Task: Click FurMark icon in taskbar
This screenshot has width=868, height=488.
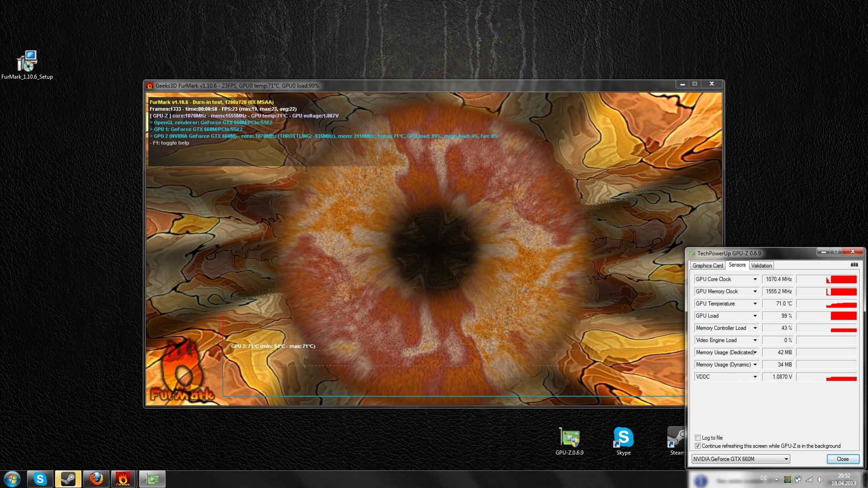Action: 123,479
